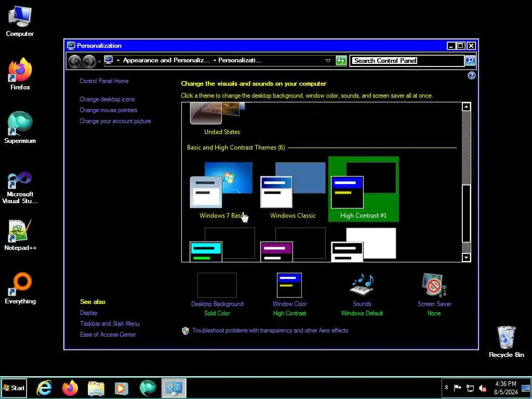Click the Personalization taskbar button
The image size is (532, 399).
pyautogui.click(x=174, y=388)
